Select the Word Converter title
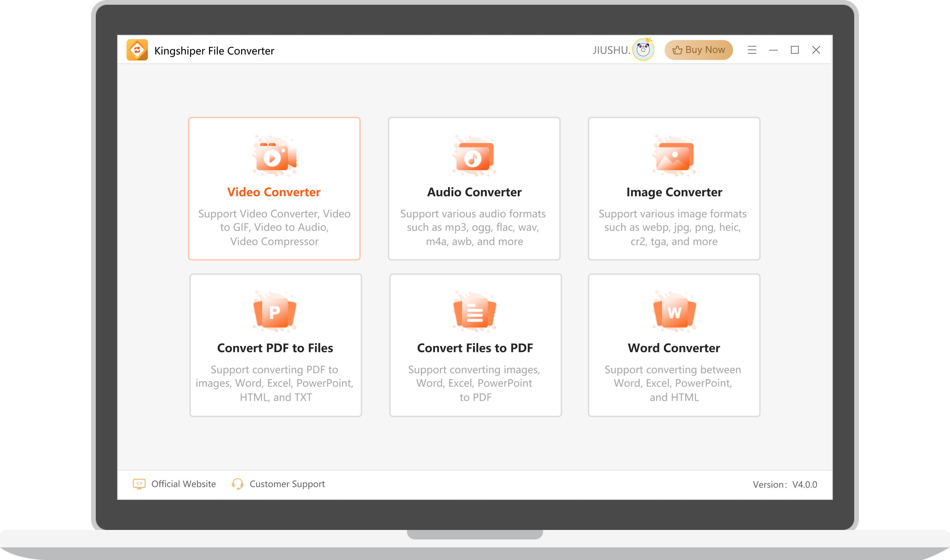Screen dimensions: 950x560 tap(674, 348)
